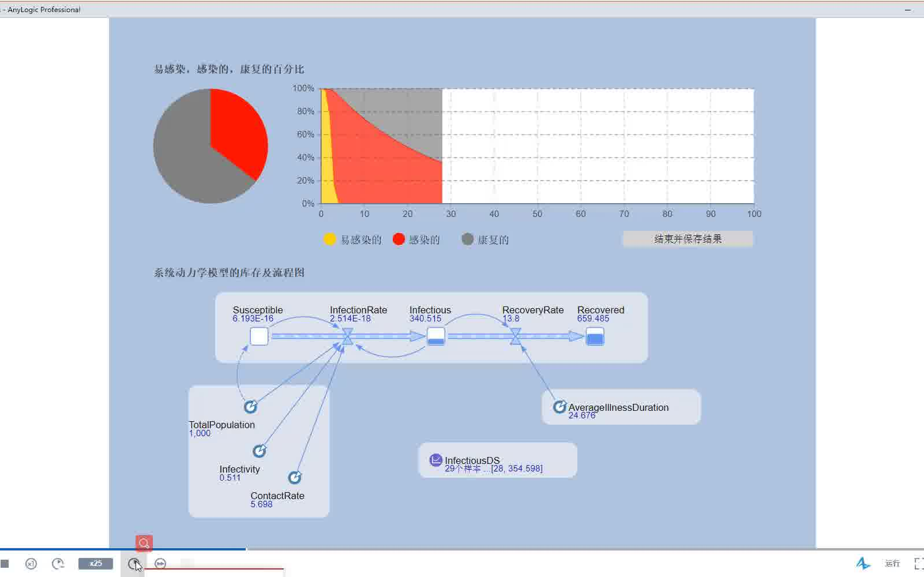Fast-forward the simulation with the skip icon
Image resolution: width=924 pixels, height=577 pixels.
point(160,564)
